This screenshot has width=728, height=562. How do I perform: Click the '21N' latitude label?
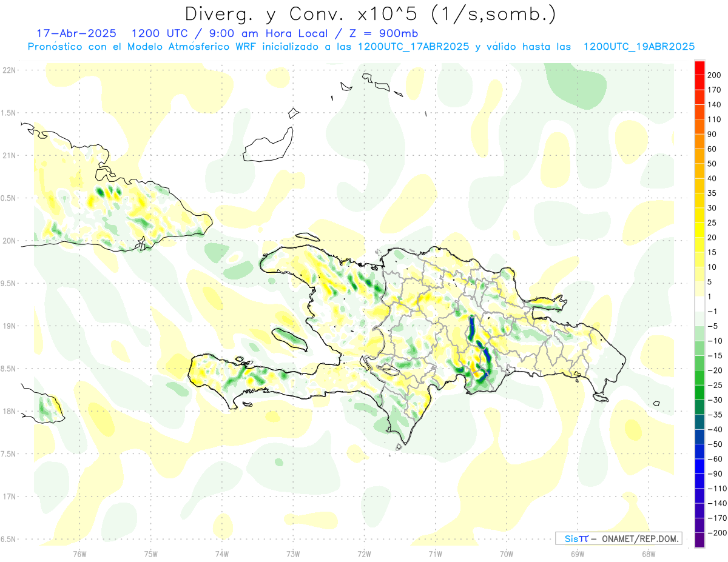coord(8,155)
